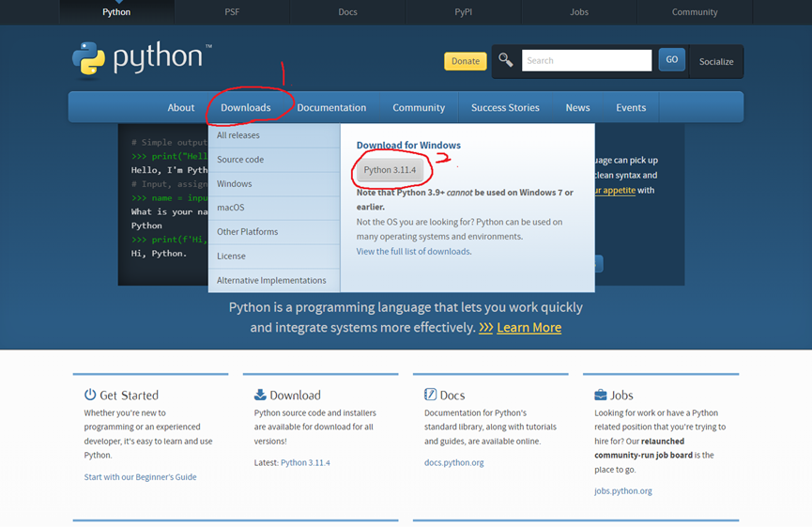Click the Learn More link

tap(529, 328)
